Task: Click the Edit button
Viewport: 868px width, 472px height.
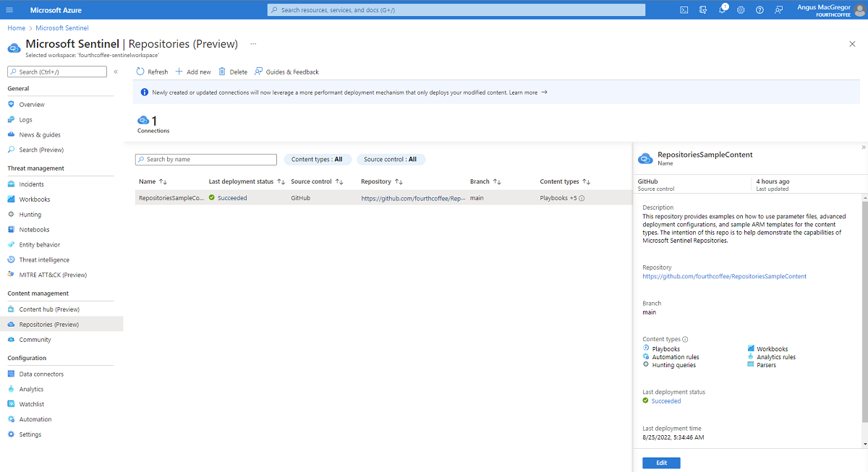Action: tap(661, 463)
